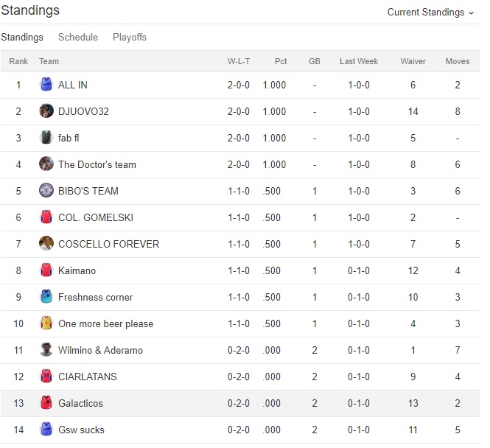Click the Wilmino & Aderamo team avatar
This screenshot has width=490, height=448.
(46, 350)
